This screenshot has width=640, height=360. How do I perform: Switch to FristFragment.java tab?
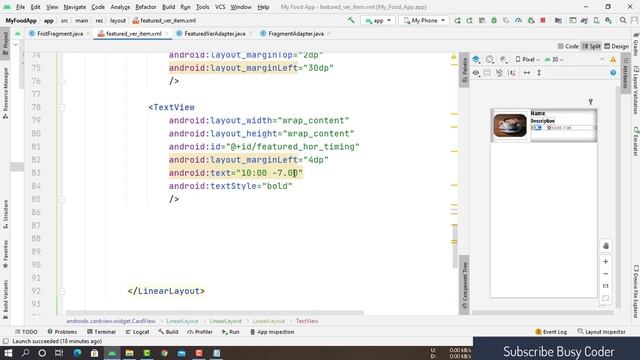pos(60,34)
